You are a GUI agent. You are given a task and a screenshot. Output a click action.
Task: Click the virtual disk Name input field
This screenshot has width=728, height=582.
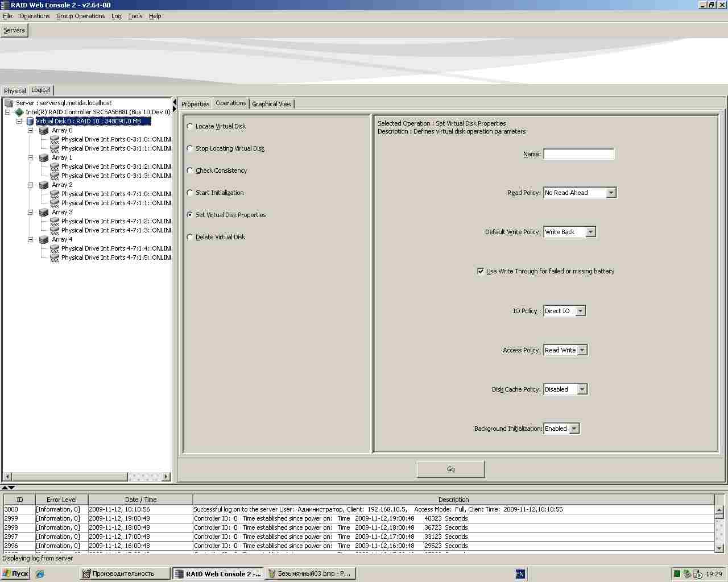click(578, 154)
